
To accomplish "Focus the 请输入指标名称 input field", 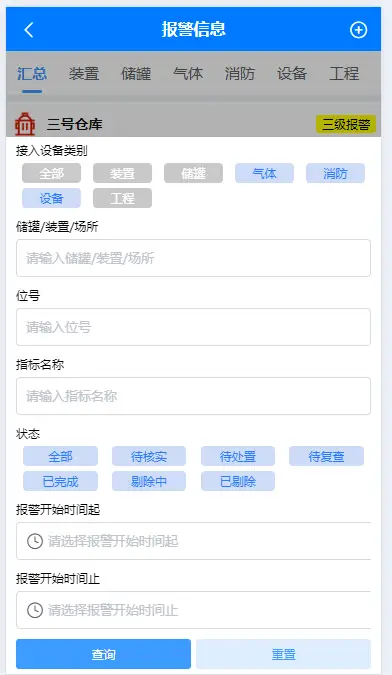I will click(x=193, y=396).
